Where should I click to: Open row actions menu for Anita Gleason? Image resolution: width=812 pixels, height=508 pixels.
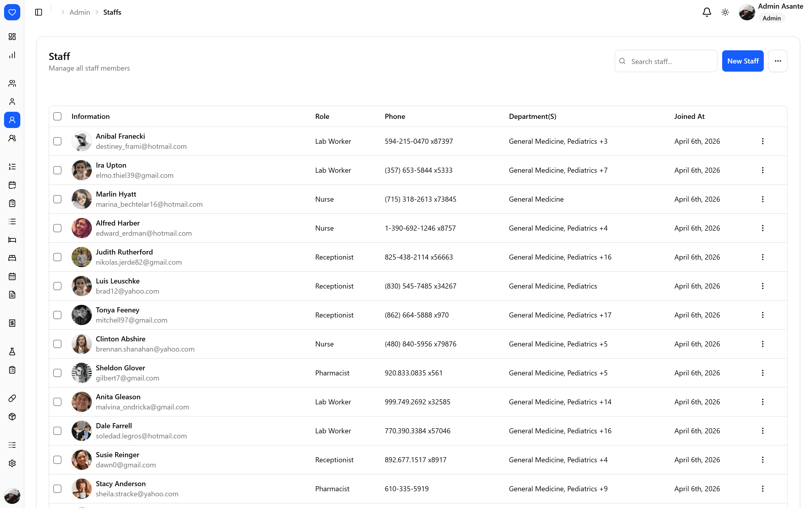point(762,402)
